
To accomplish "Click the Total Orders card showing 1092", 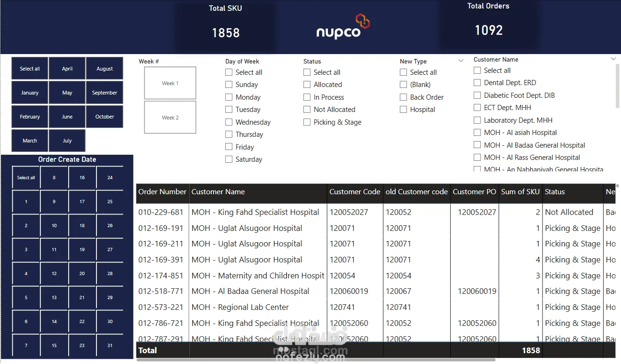I will pos(488,24).
